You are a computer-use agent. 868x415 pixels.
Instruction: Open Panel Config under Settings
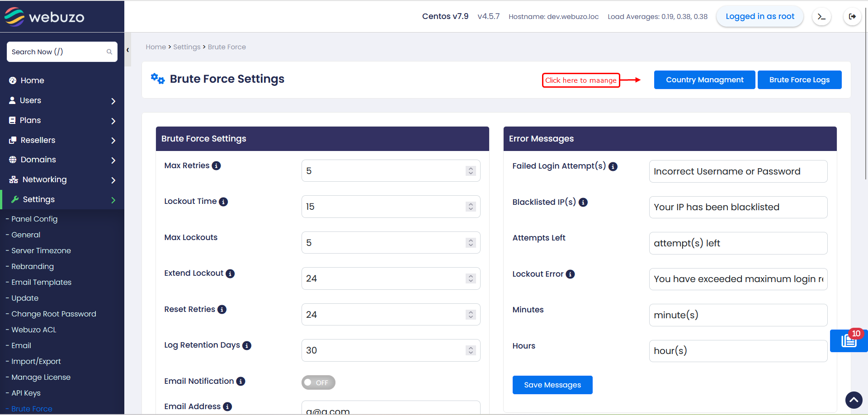click(34, 219)
